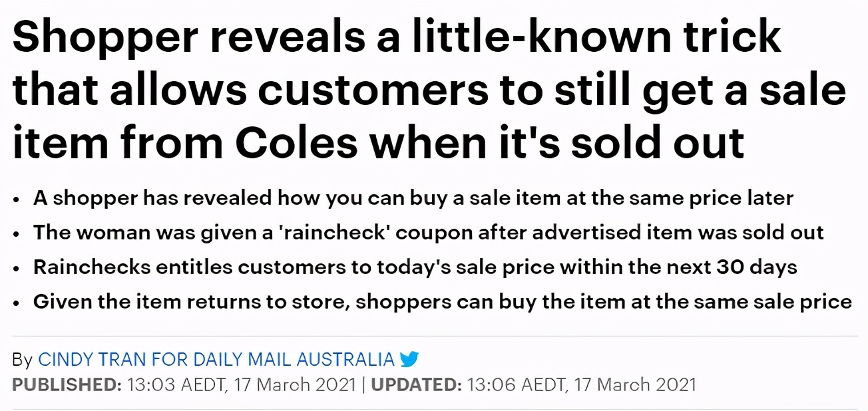Select the 'Daily Mail Australia' byline text

(x=294, y=360)
